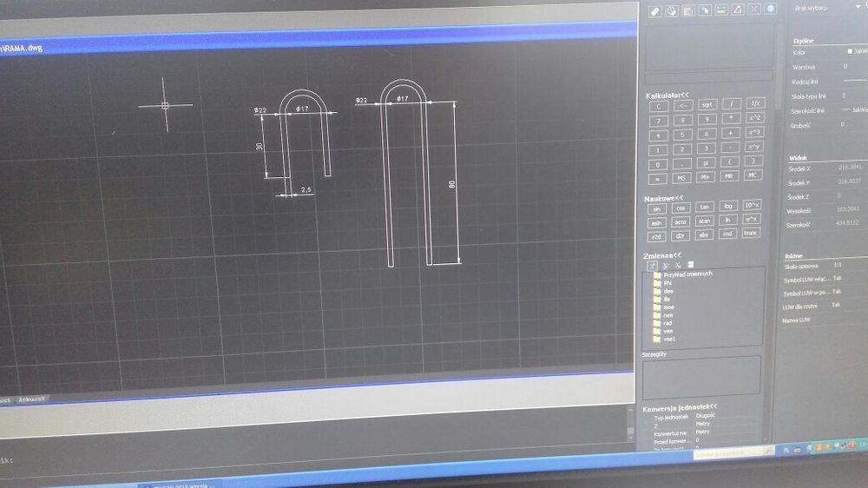Viewport: 868px width, 488px height.
Task: Click the sin function button
Action: [656, 209]
